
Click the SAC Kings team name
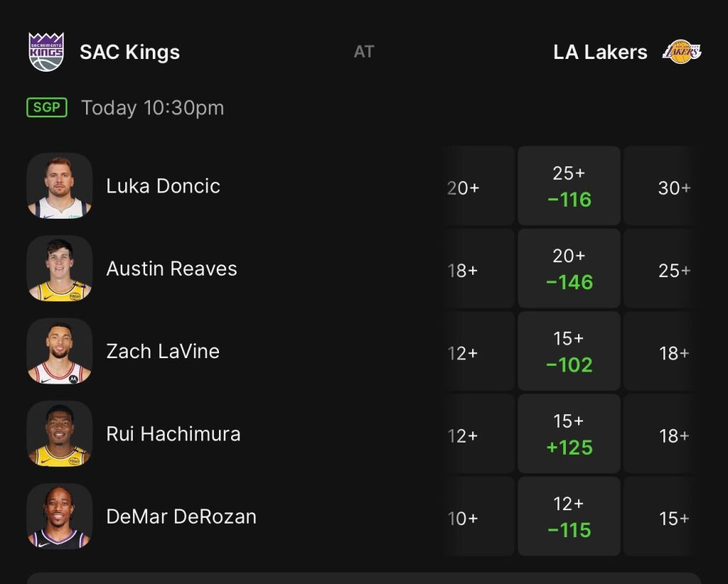[x=129, y=52]
